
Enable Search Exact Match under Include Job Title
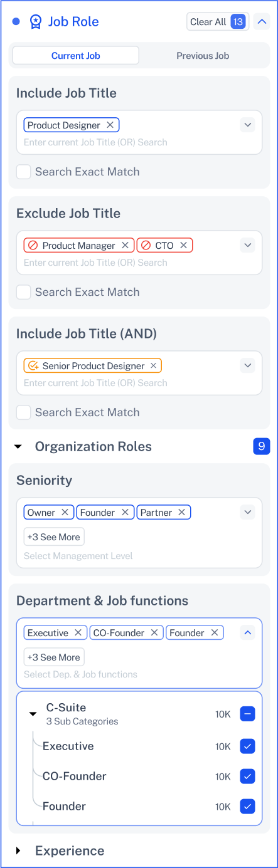pos(23,172)
